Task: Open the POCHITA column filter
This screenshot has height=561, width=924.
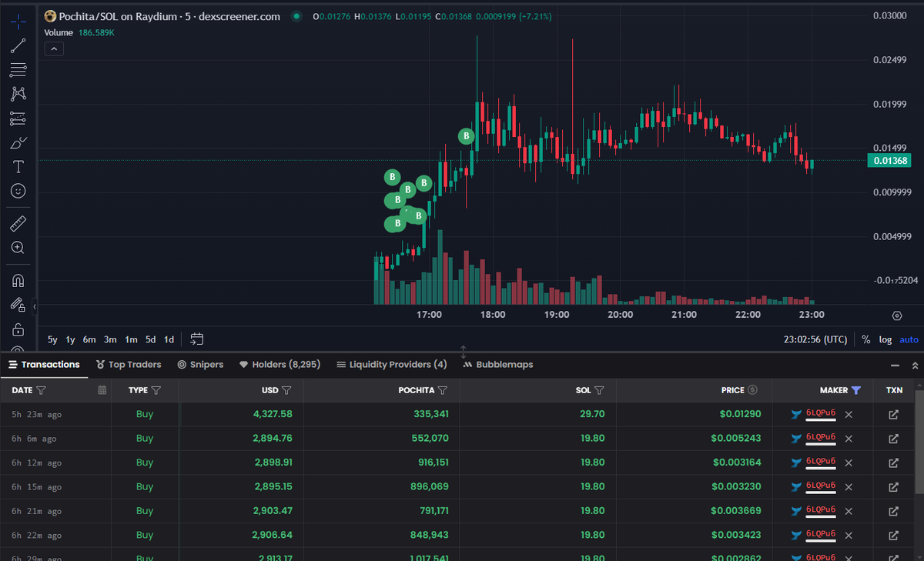Action: coord(443,391)
